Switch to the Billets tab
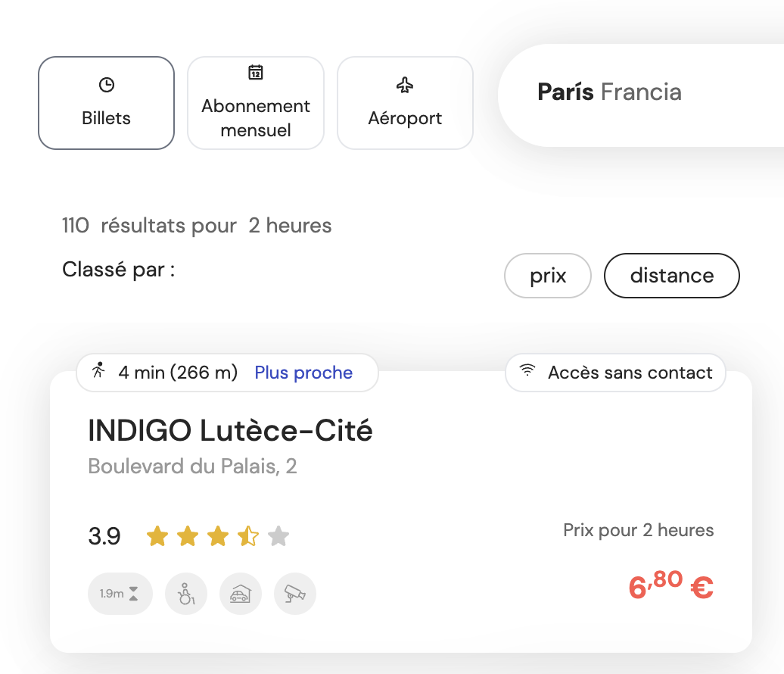The width and height of the screenshot is (784, 674). pos(106,102)
